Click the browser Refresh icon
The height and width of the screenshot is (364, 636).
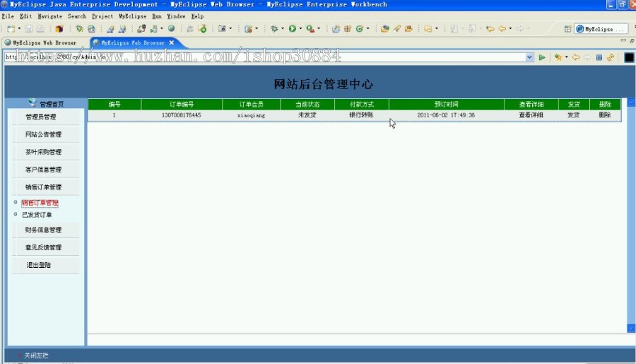611,58
